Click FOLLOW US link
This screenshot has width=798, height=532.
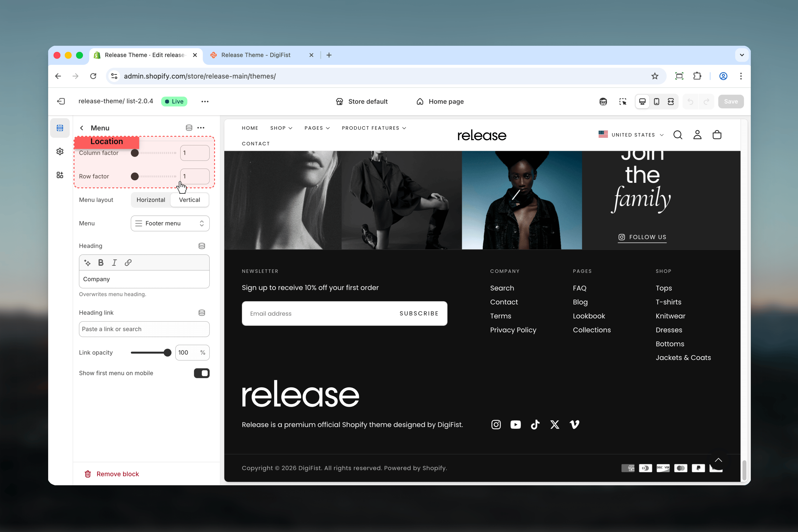click(642, 237)
